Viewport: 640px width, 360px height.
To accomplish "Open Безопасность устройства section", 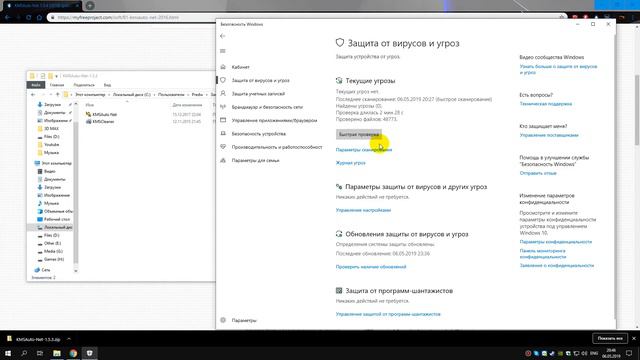I will [x=258, y=134].
